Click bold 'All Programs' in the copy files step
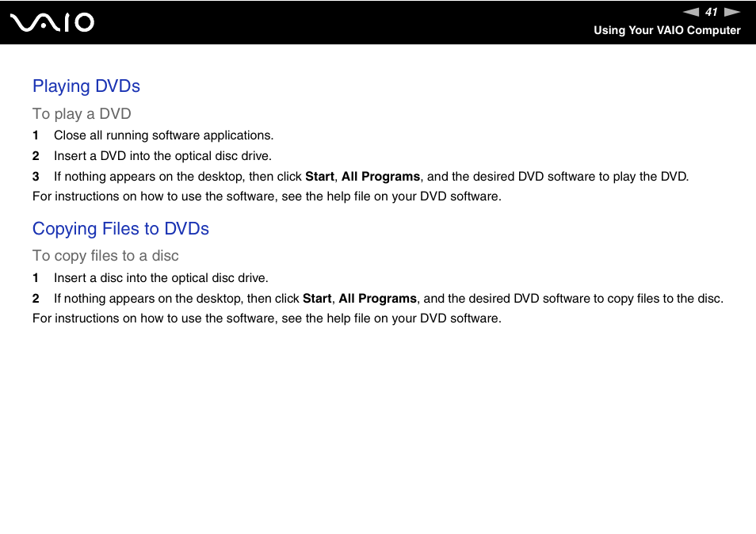This screenshot has width=756, height=534. coord(377,299)
